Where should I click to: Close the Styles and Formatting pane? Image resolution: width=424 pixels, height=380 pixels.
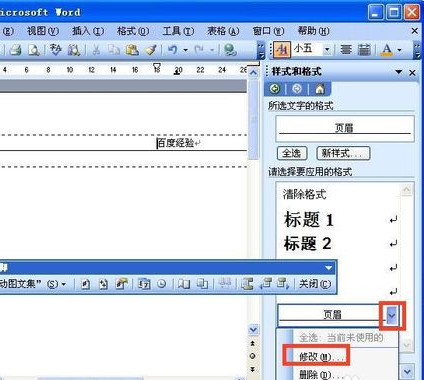pos(412,72)
